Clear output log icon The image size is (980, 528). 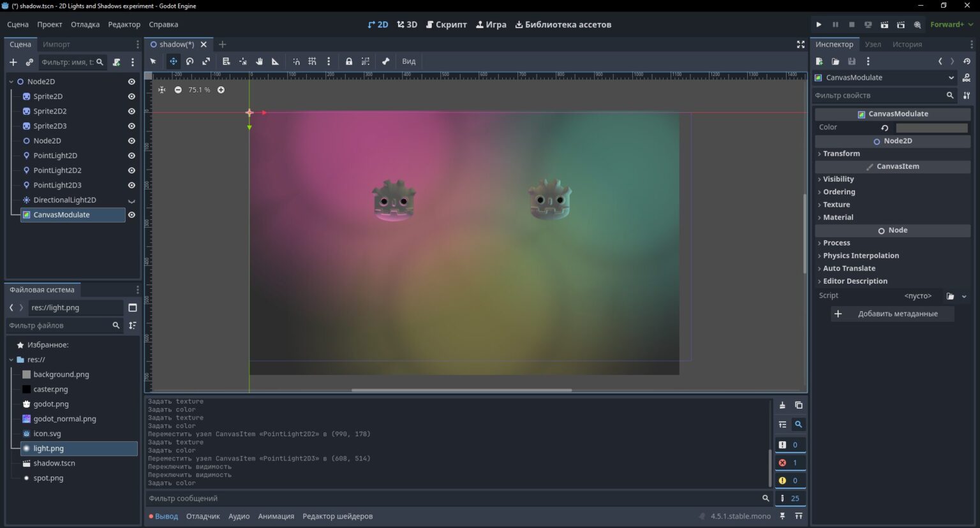click(x=782, y=405)
